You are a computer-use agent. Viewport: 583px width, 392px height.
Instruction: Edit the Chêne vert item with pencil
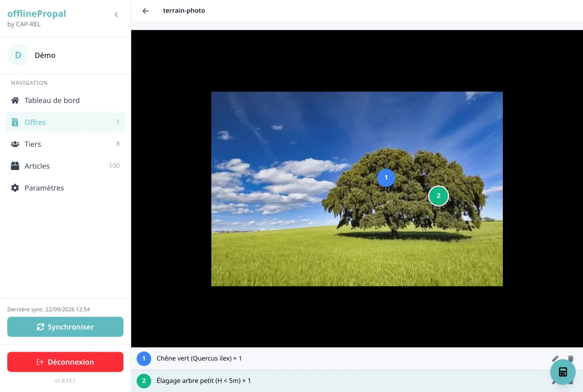[x=555, y=359]
